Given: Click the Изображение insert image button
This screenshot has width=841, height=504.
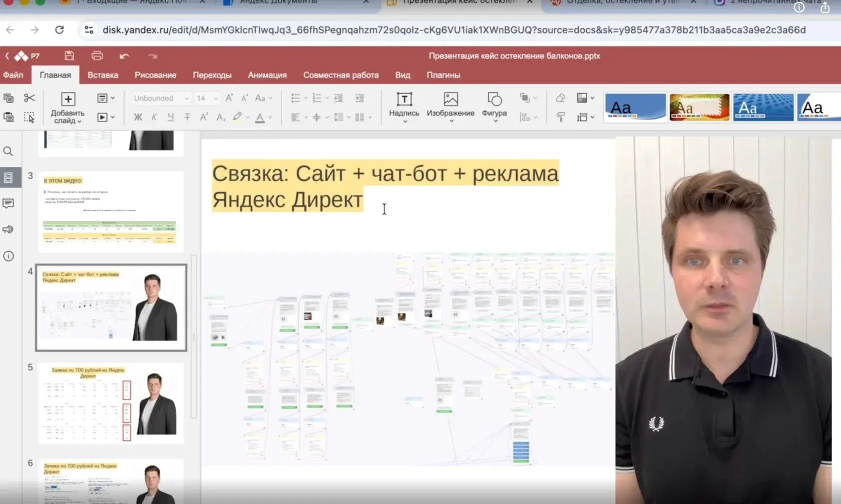Looking at the screenshot, I should click(x=451, y=106).
